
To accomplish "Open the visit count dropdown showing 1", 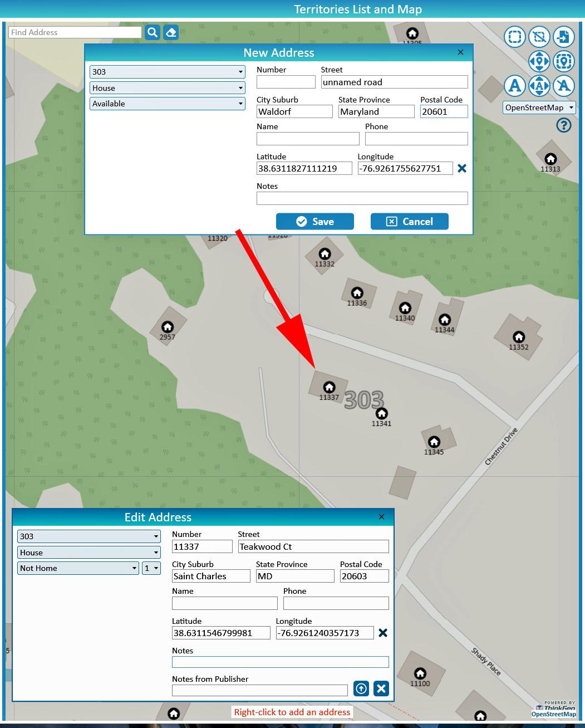I will tap(151, 568).
